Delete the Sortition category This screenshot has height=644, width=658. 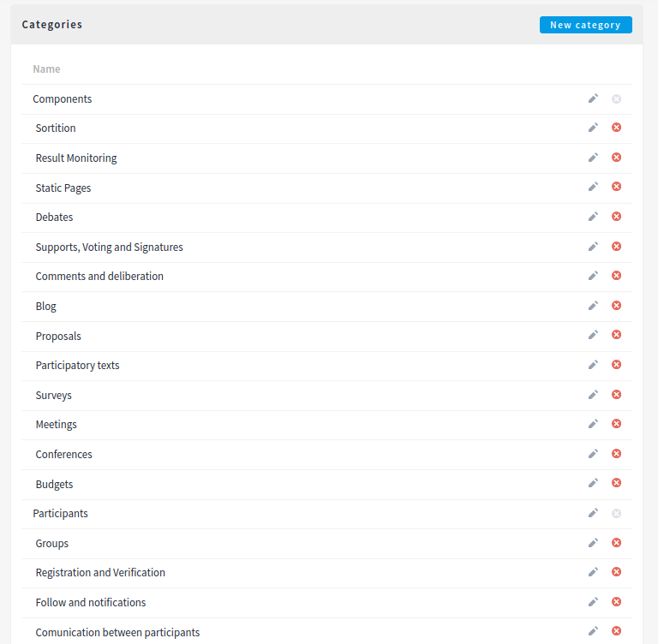[x=616, y=127]
